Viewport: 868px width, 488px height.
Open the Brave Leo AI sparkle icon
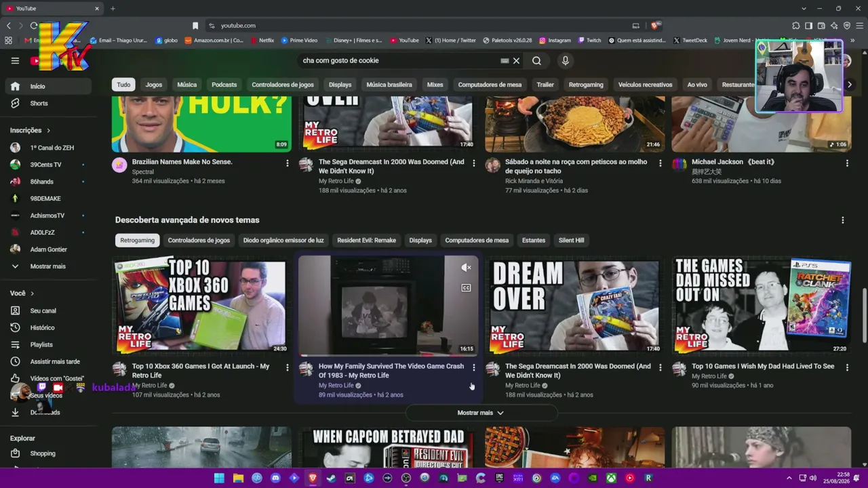pos(834,26)
